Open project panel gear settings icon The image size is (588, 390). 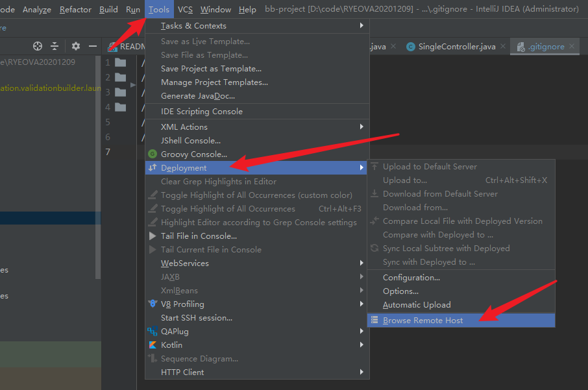(x=76, y=46)
